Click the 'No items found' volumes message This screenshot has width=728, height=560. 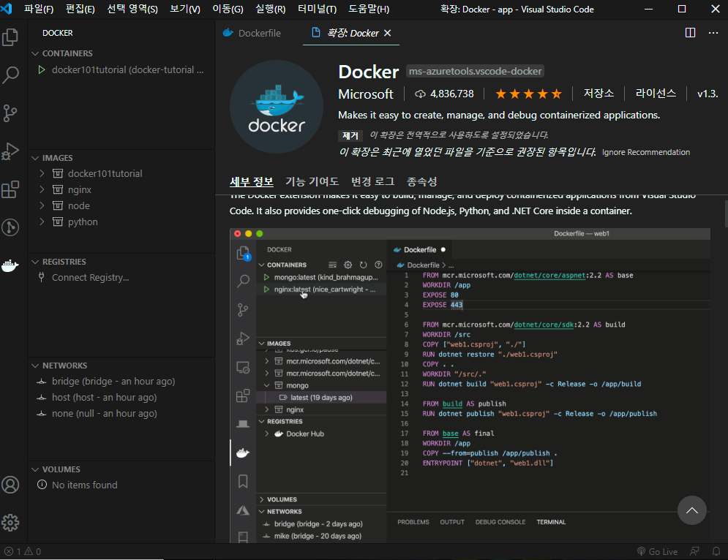[x=84, y=485]
